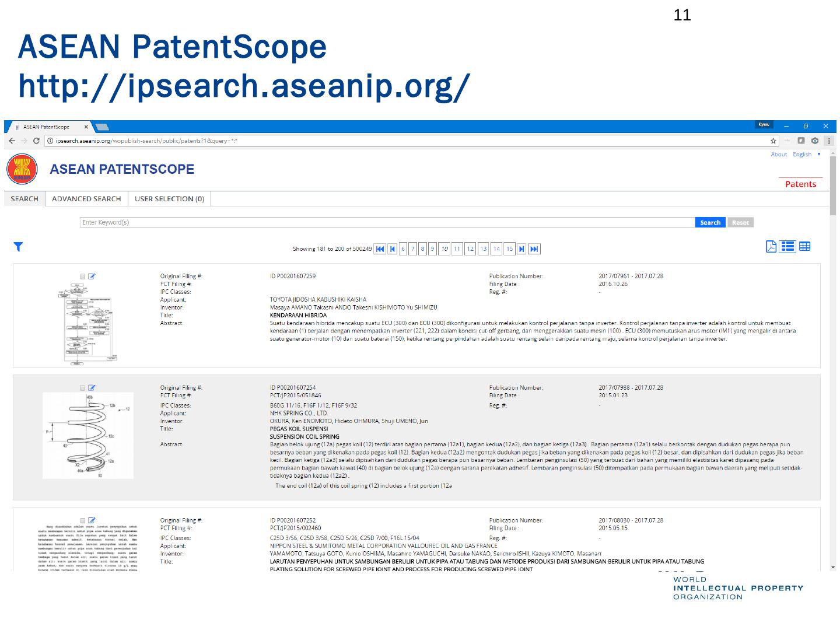
Task: Open USER SELECTION (0) tab
Action: (x=169, y=199)
